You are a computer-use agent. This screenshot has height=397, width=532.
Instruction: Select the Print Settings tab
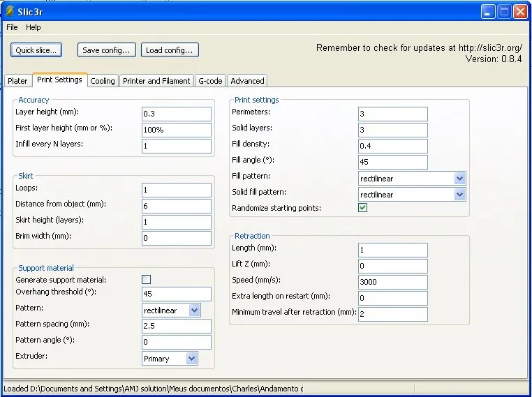pos(60,80)
